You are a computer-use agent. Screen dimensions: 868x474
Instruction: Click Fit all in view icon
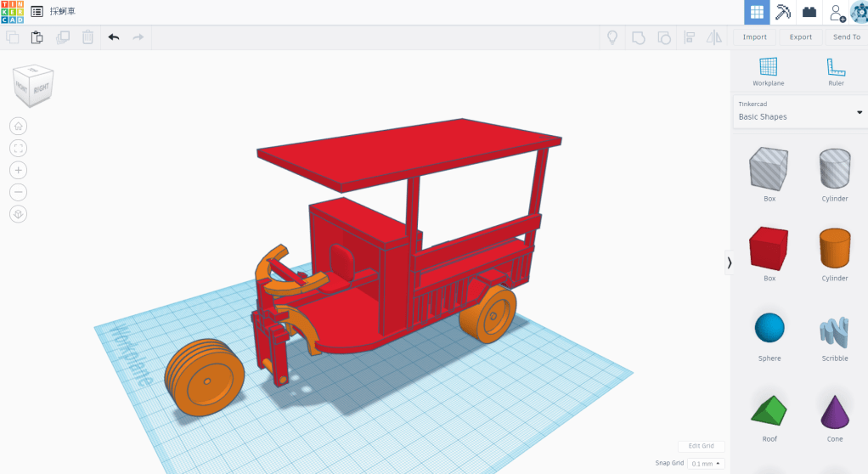pyautogui.click(x=18, y=148)
